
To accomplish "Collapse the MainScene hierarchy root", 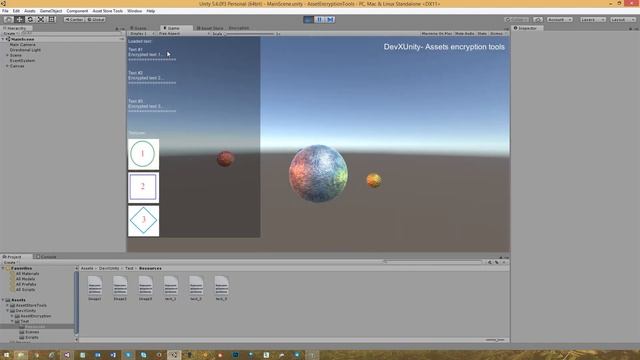I will pyautogui.click(x=3, y=39).
